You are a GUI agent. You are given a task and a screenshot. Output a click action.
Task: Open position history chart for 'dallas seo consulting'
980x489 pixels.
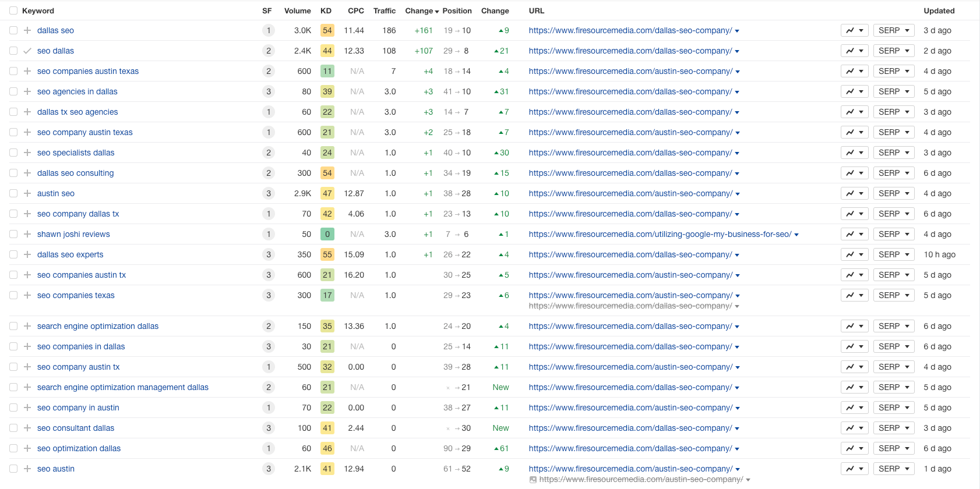coord(855,173)
